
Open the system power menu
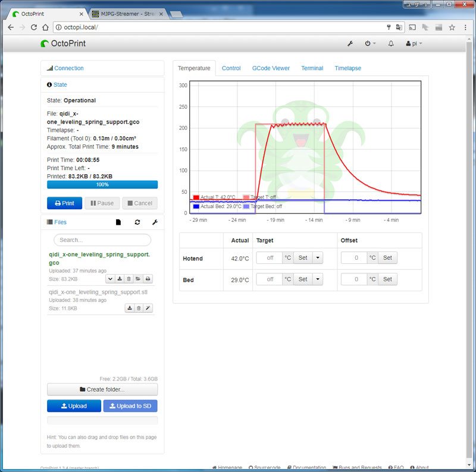[x=369, y=43]
